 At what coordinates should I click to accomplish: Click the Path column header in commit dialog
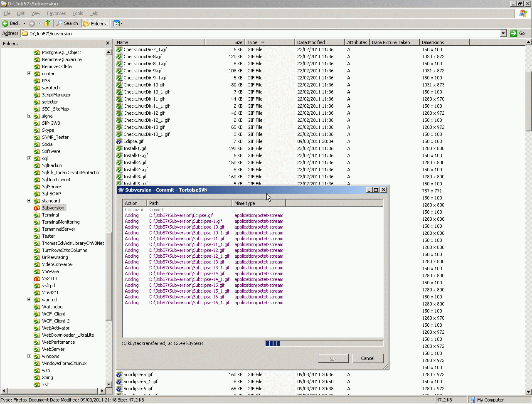[190, 203]
